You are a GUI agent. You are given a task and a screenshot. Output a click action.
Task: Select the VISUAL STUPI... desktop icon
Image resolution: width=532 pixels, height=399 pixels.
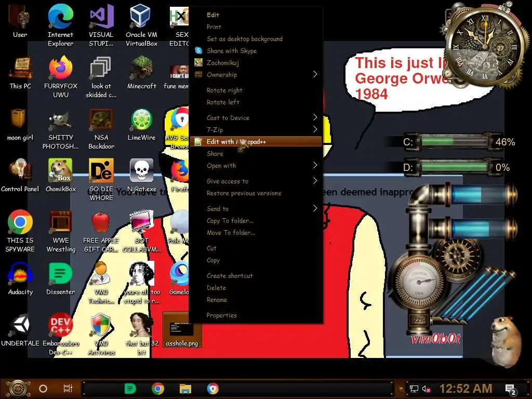[x=101, y=24]
